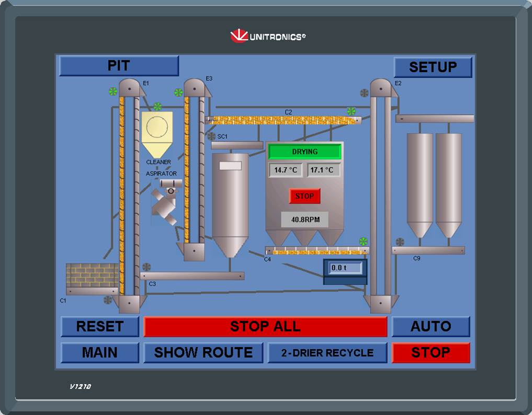This screenshot has width=532, height=415.
Task: Toggle the AUTO mode button
Action: 431,327
